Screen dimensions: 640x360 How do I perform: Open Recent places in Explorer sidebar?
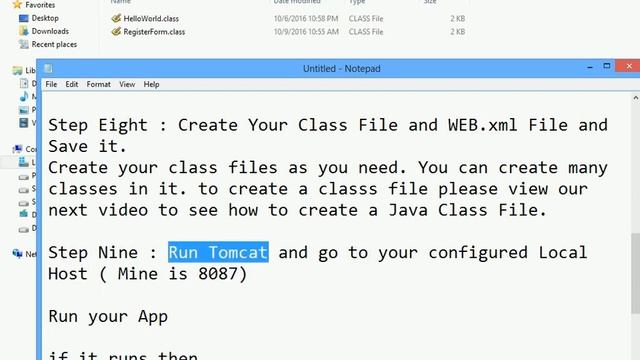pyautogui.click(x=54, y=44)
